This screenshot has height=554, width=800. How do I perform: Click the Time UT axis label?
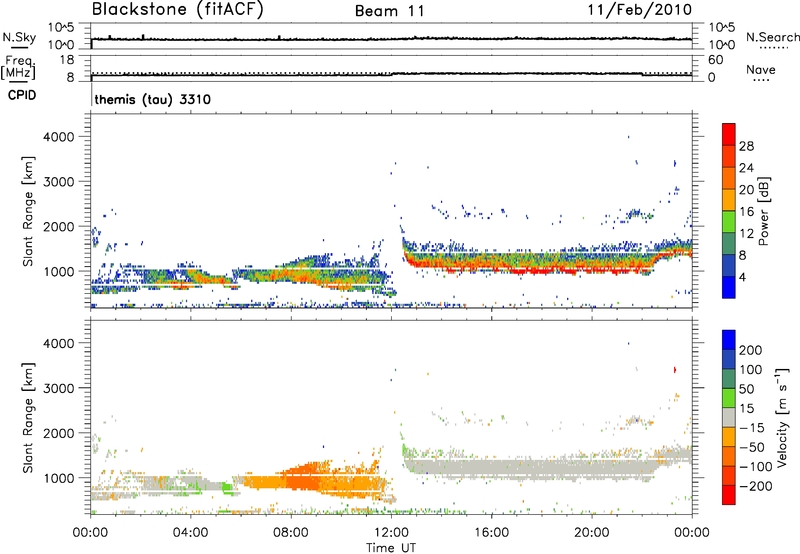[x=391, y=548]
